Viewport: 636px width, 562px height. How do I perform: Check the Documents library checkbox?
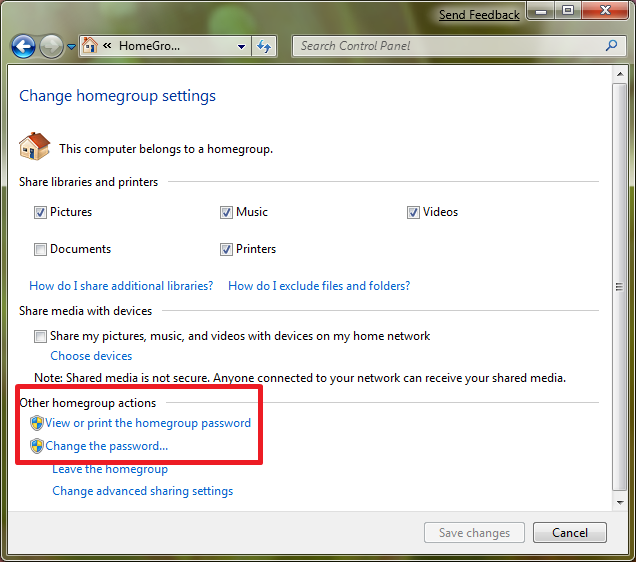tap(40, 249)
